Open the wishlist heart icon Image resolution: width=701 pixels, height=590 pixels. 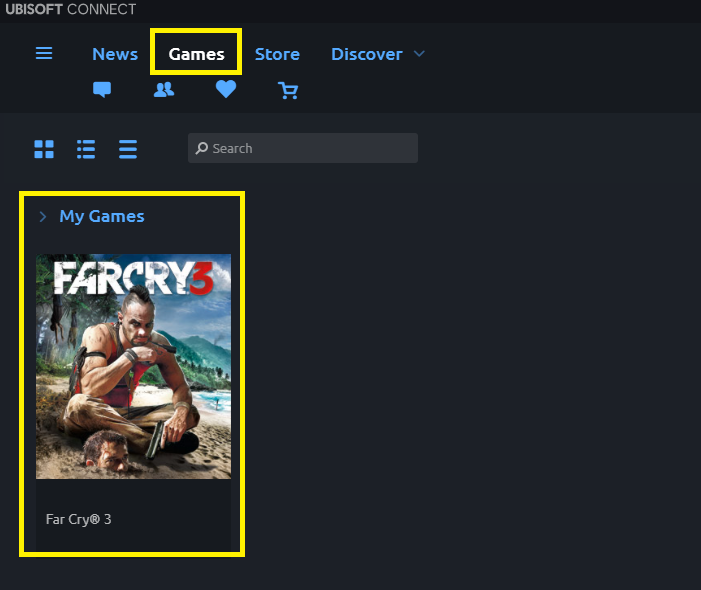click(x=226, y=89)
